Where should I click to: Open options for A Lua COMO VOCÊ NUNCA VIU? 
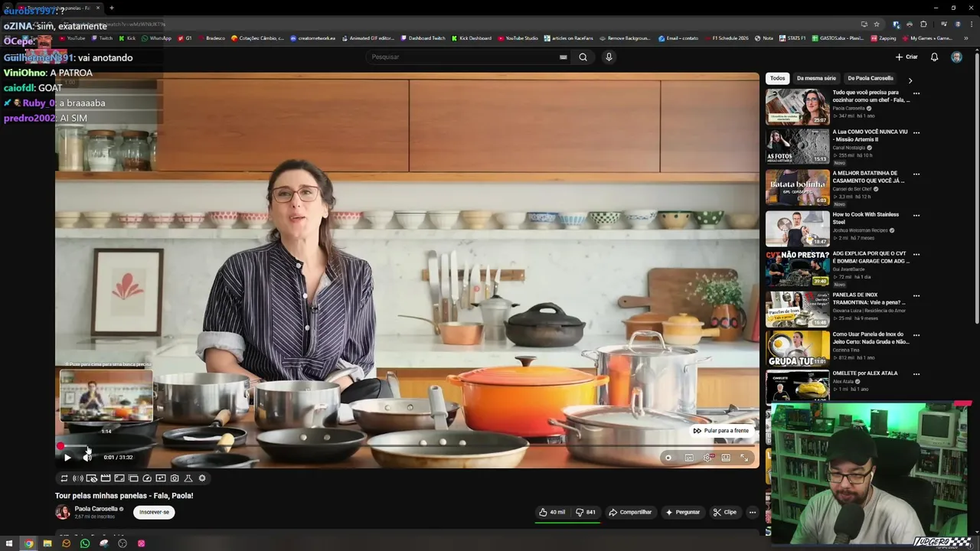pyautogui.click(x=916, y=132)
